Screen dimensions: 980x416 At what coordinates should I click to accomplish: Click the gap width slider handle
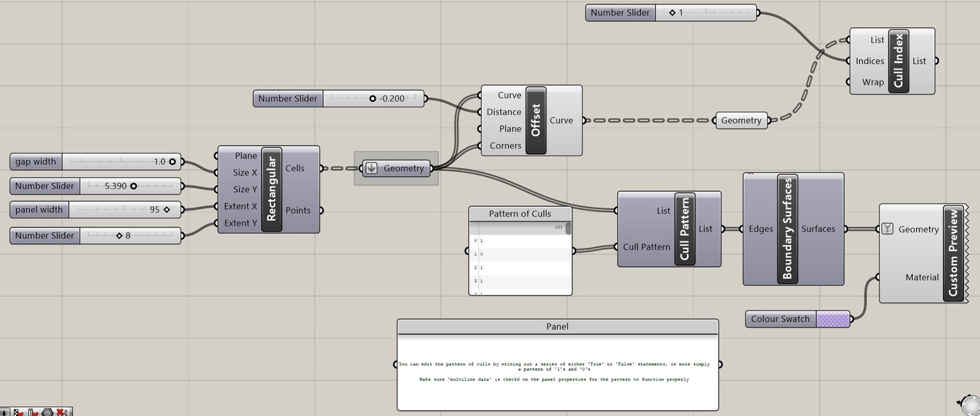172,162
